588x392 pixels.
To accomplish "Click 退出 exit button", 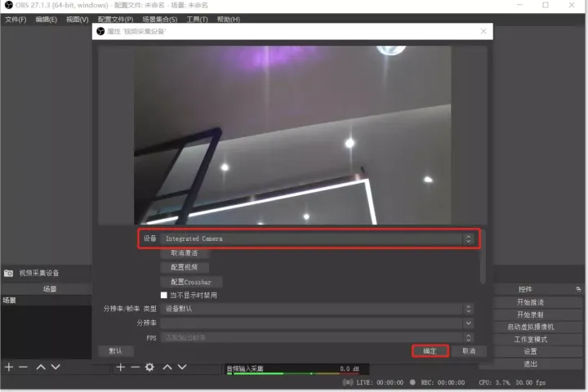I will [x=530, y=364].
